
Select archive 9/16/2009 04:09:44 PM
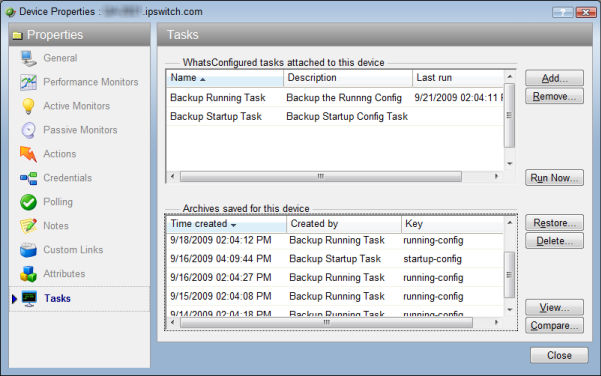pos(335,259)
